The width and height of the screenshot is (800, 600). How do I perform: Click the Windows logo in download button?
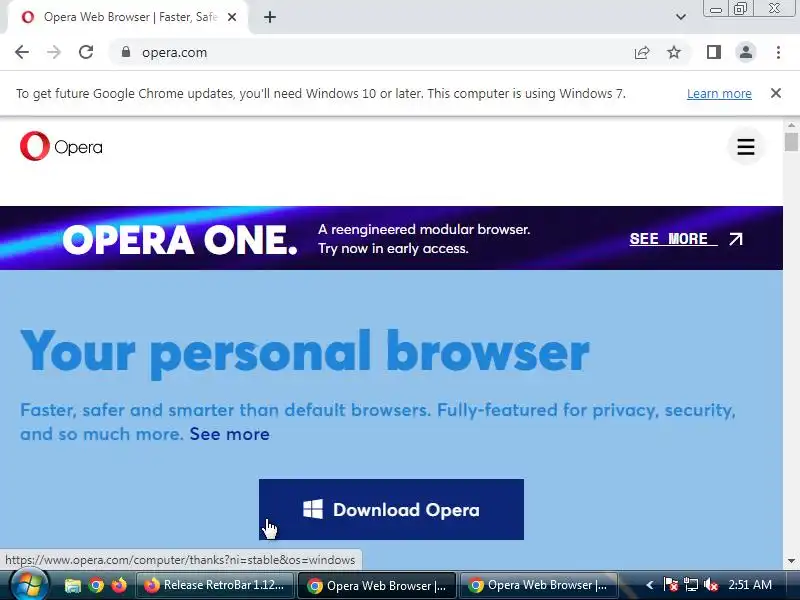313,509
